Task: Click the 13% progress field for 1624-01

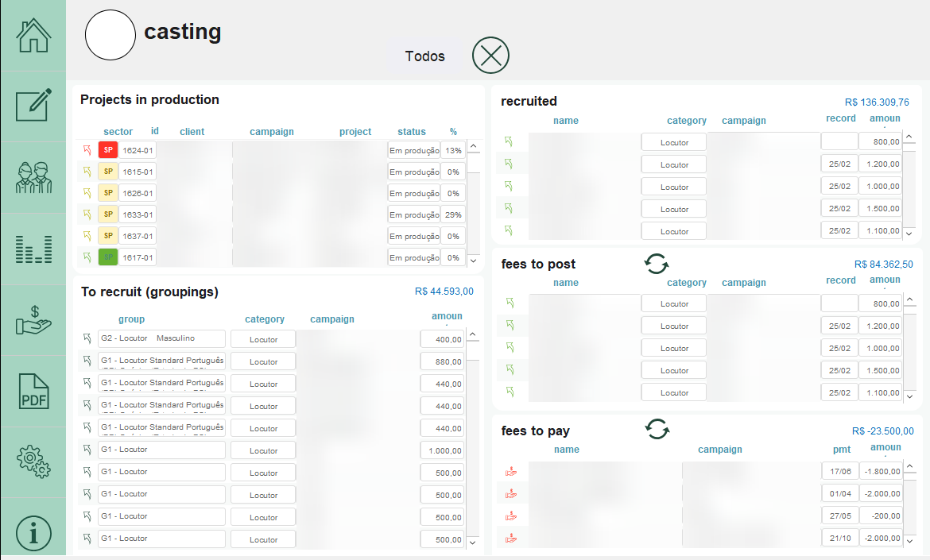Action: click(453, 150)
